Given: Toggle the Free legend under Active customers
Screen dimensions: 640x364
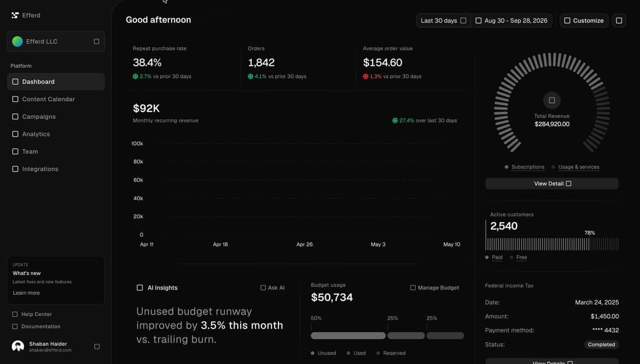Looking at the screenshot, I should (518, 257).
